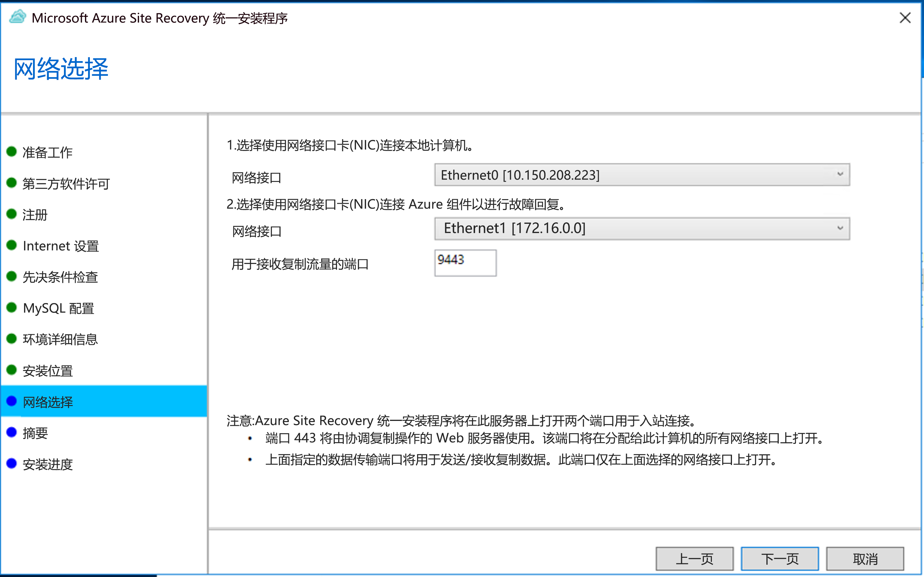Select the 准备工作 step
924x577 pixels.
pos(48,152)
